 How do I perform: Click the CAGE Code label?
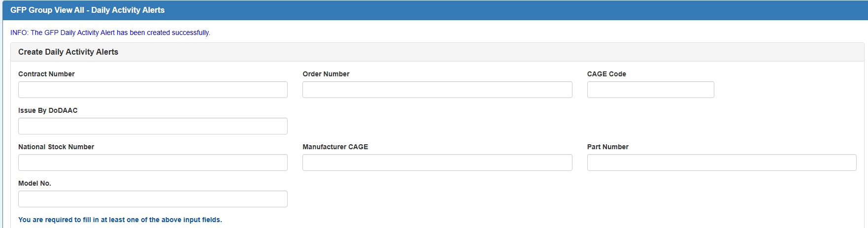(606, 74)
